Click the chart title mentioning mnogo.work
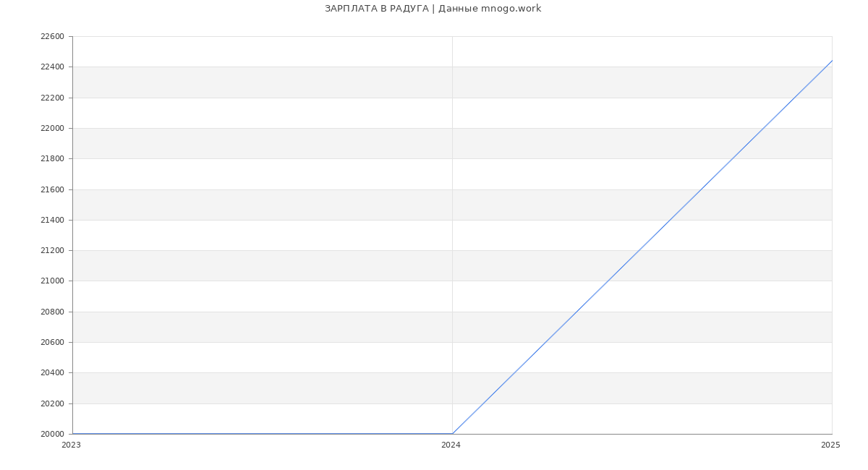The height and width of the screenshot is (470, 868). 433,9
